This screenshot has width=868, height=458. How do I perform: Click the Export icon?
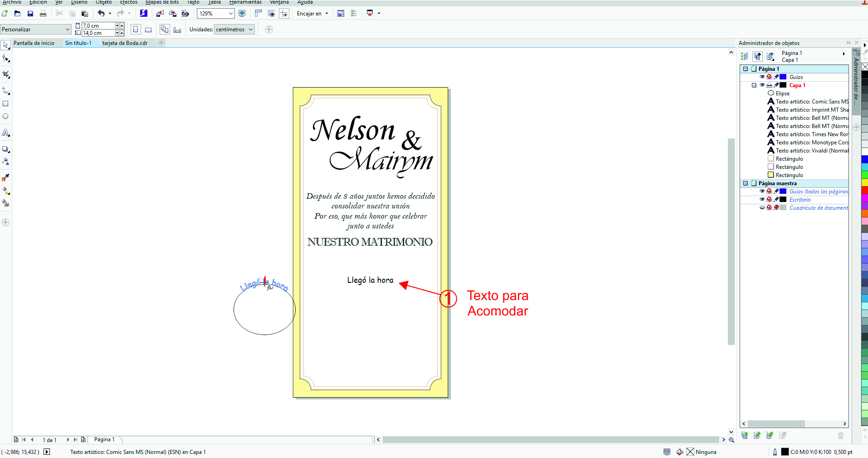click(x=172, y=14)
